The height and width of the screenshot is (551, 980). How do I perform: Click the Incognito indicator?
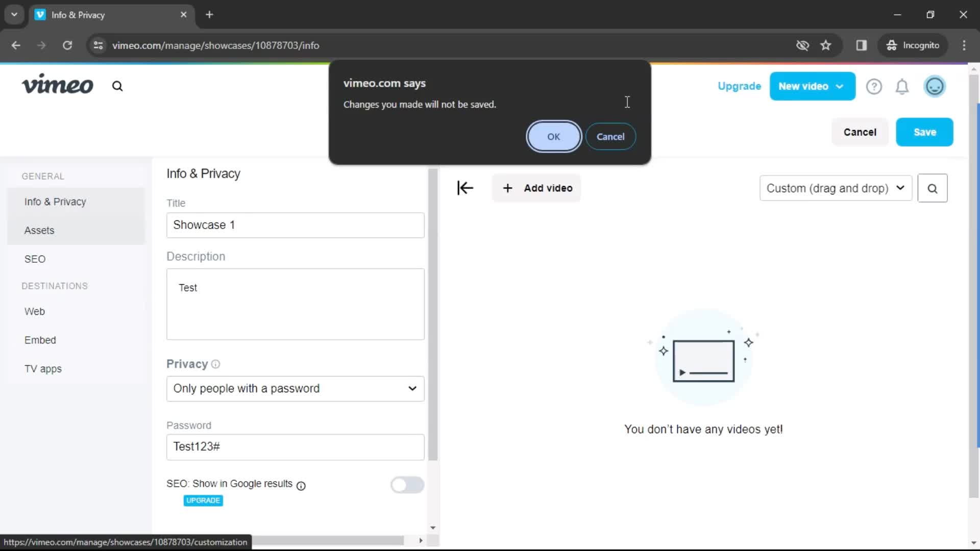(x=913, y=45)
